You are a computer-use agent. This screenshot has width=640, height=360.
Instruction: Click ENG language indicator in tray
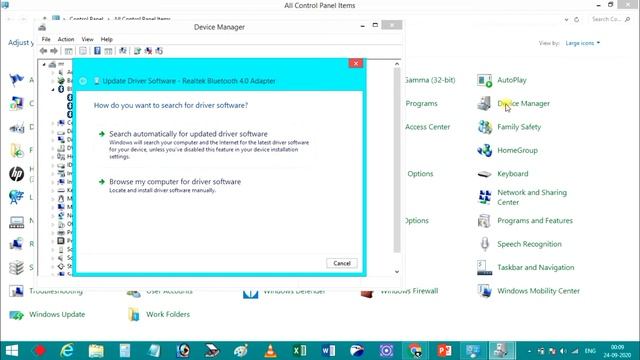click(x=590, y=351)
